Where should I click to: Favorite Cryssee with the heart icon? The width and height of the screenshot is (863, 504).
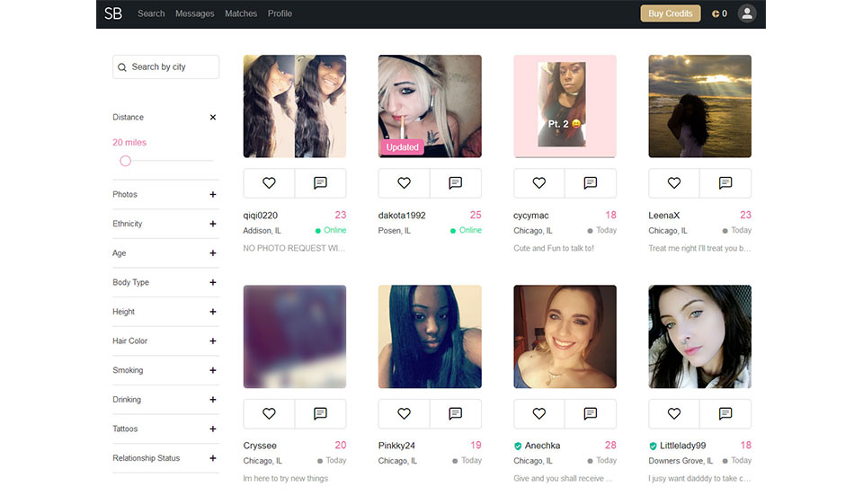(269, 413)
